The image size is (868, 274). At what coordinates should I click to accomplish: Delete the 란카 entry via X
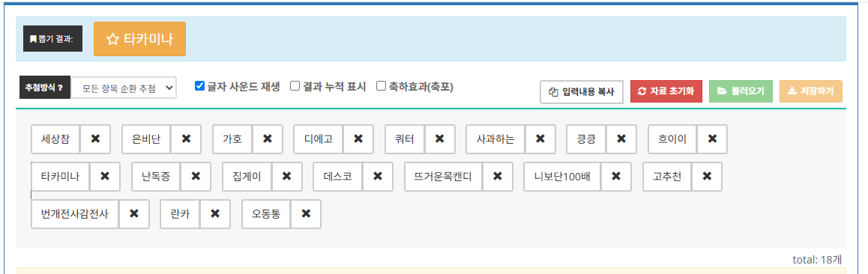point(215,214)
